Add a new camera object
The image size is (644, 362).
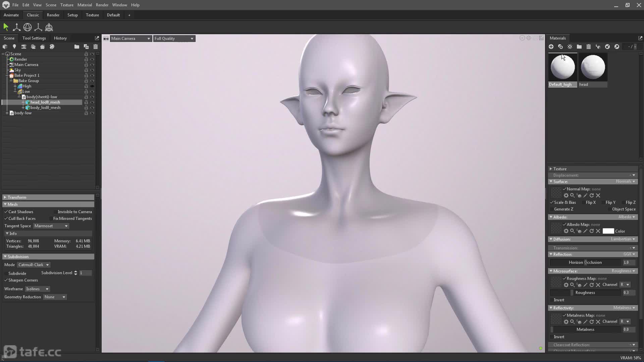[x=24, y=47]
